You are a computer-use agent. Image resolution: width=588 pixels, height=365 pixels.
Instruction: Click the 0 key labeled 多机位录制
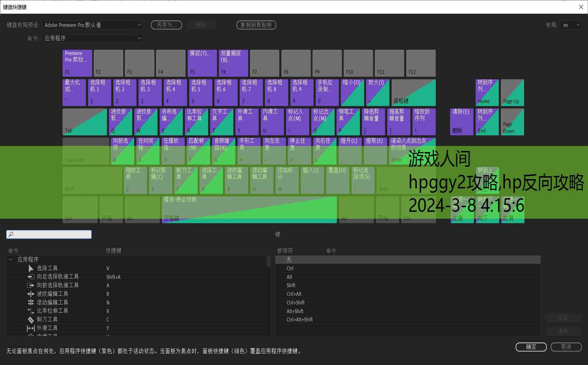click(x=327, y=93)
